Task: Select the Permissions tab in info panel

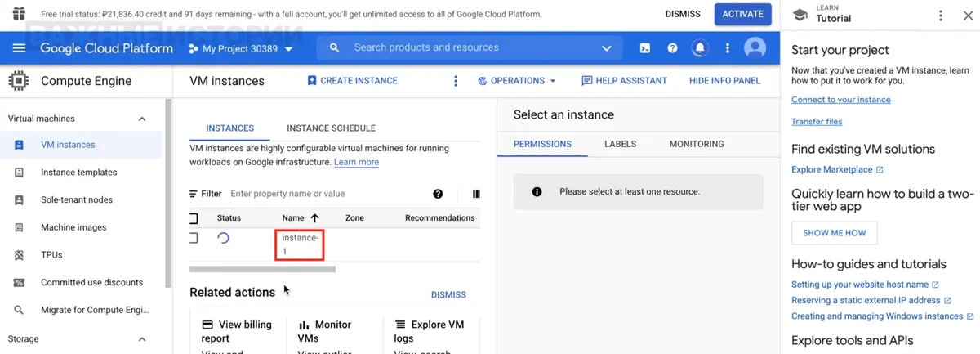Action: pos(542,144)
